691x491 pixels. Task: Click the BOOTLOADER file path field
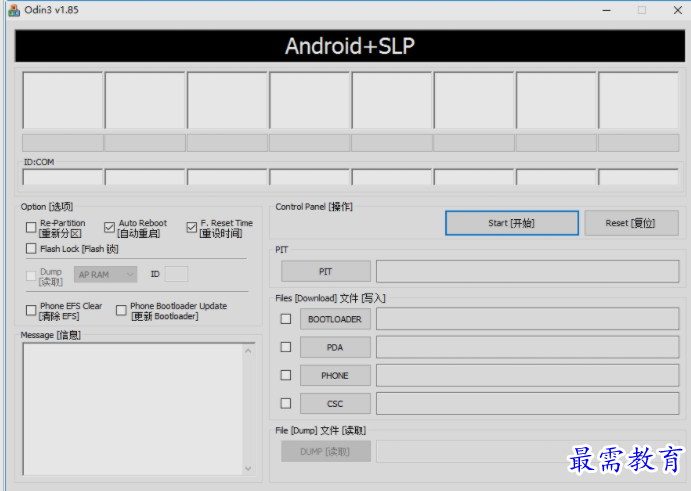528,319
